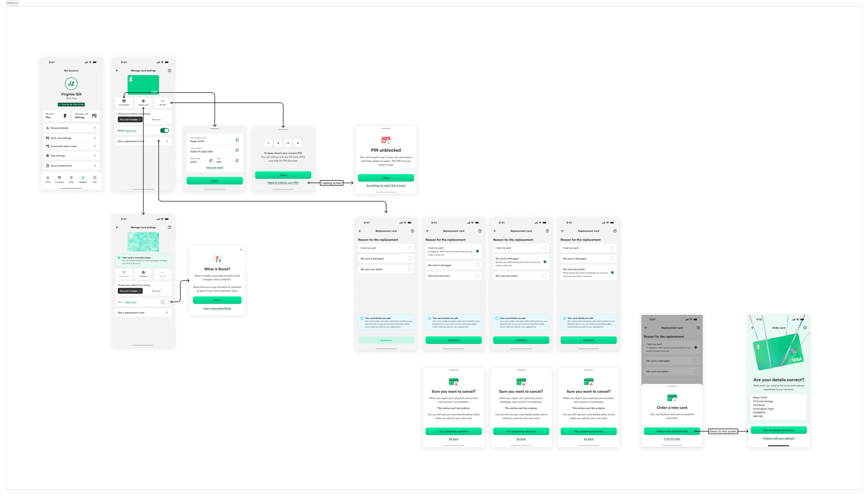Open the App settings chevron

(95, 156)
